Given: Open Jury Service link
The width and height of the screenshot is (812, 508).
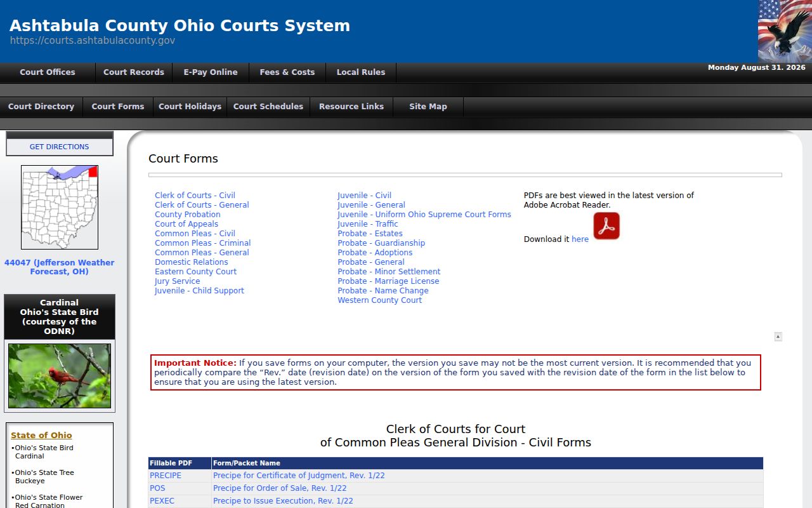Looking at the screenshot, I should (178, 281).
